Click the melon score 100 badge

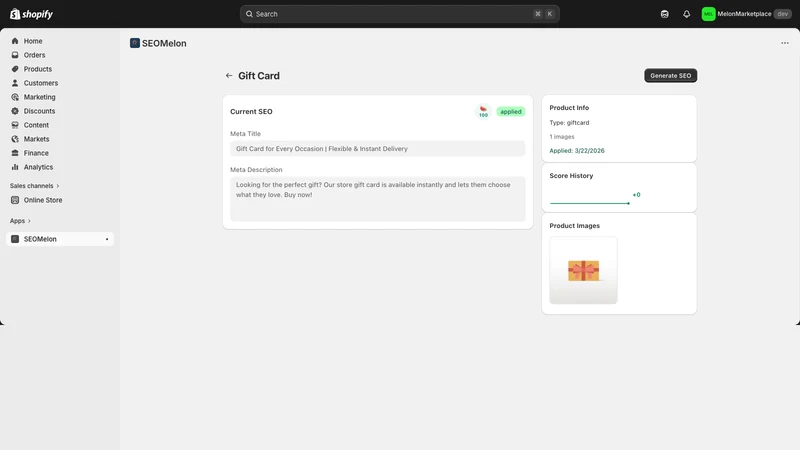483,111
